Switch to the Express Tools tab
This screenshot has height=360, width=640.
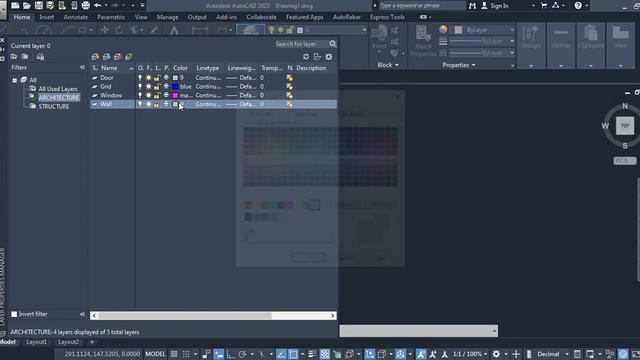[387, 17]
